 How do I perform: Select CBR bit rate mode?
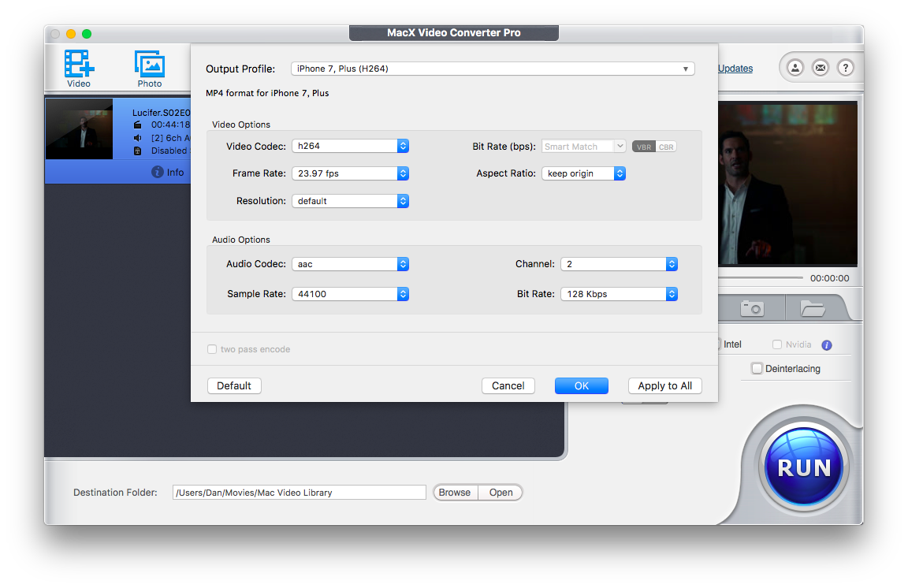tap(666, 147)
